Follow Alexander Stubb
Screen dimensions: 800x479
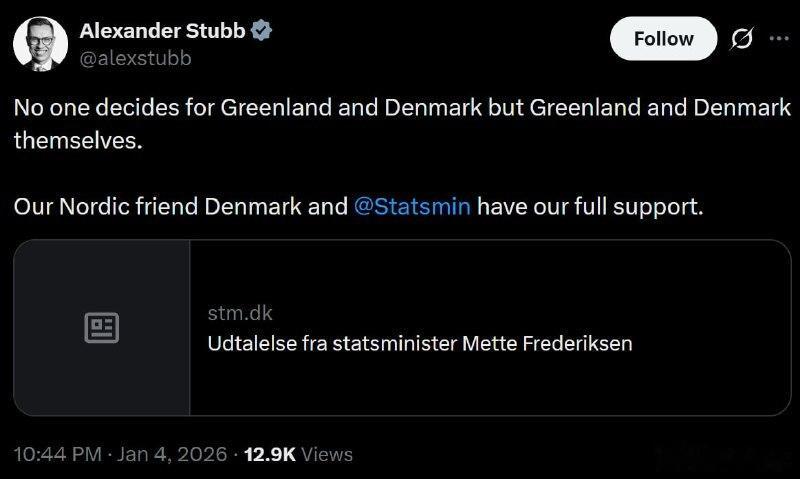[663, 39]
